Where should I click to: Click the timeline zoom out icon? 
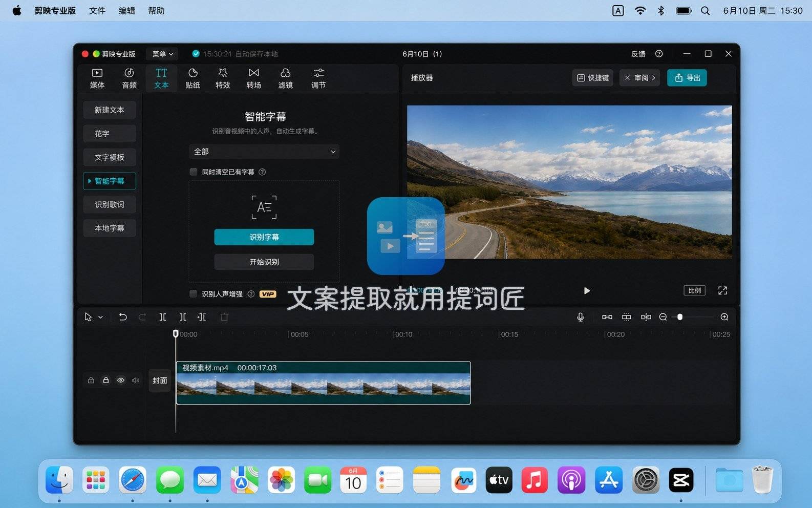(663, 317)
